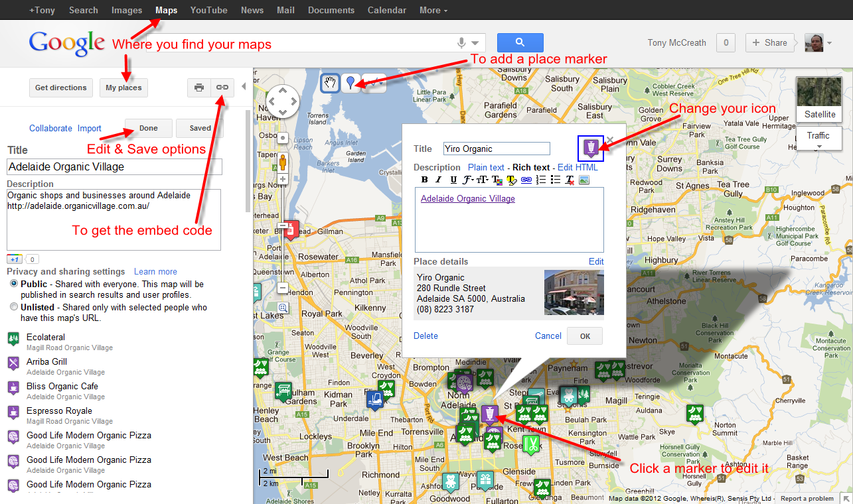Click the voice search microphone icon
Image resolution: width=853 pixels, height=504 pixels.
(461, 43)
